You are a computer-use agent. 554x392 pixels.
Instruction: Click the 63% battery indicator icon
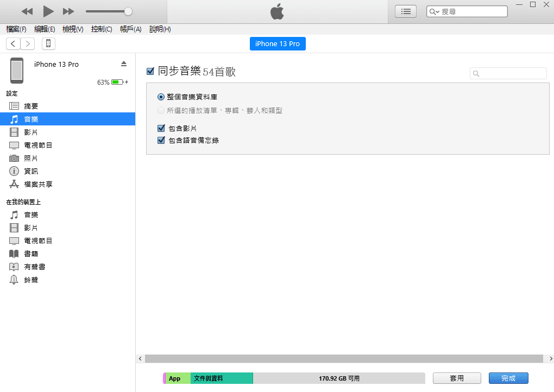point(117,83)
